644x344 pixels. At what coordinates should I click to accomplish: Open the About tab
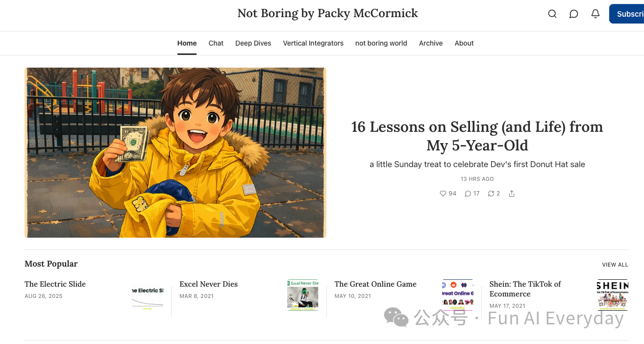click(464, 43)
